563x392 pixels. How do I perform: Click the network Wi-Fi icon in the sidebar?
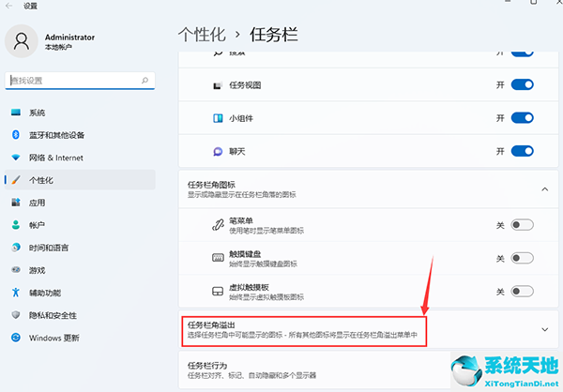15,158
